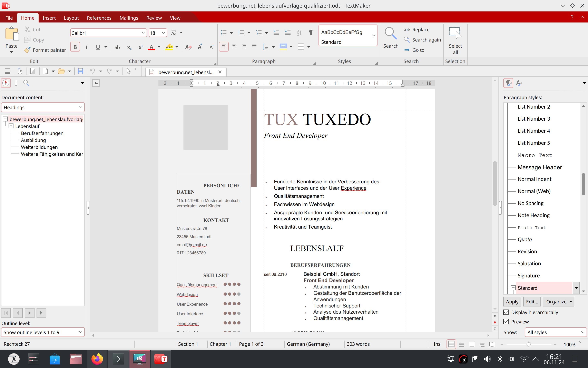Viewport: 588px width, 368px height.
Task: Toggle formatting marks display
Action: click(311, 33)
